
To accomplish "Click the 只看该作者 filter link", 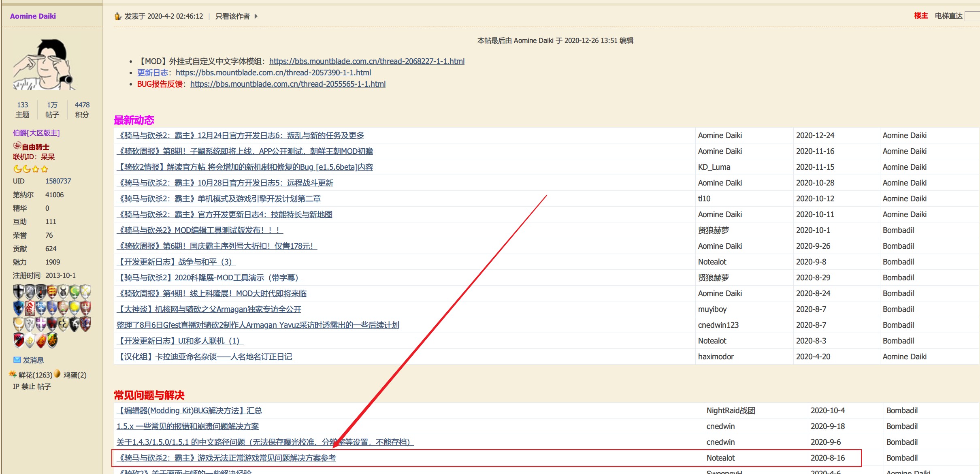I will pyautogui.click(x=232, y=16).
